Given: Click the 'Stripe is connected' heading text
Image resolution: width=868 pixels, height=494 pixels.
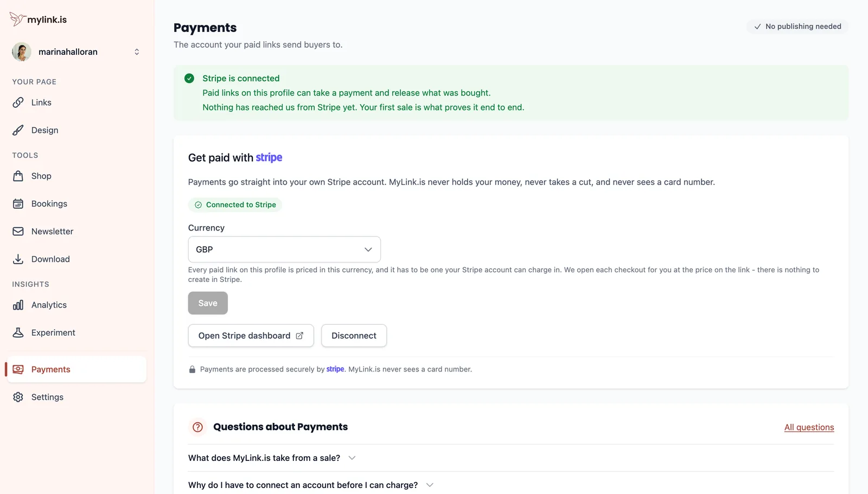Looking at the screenshot, I should coord(241,78).
